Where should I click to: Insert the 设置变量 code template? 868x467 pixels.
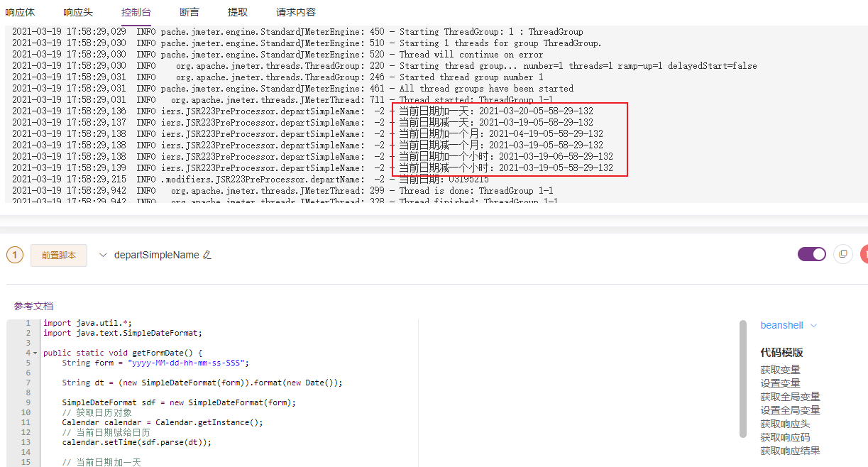tap(780, 383)
